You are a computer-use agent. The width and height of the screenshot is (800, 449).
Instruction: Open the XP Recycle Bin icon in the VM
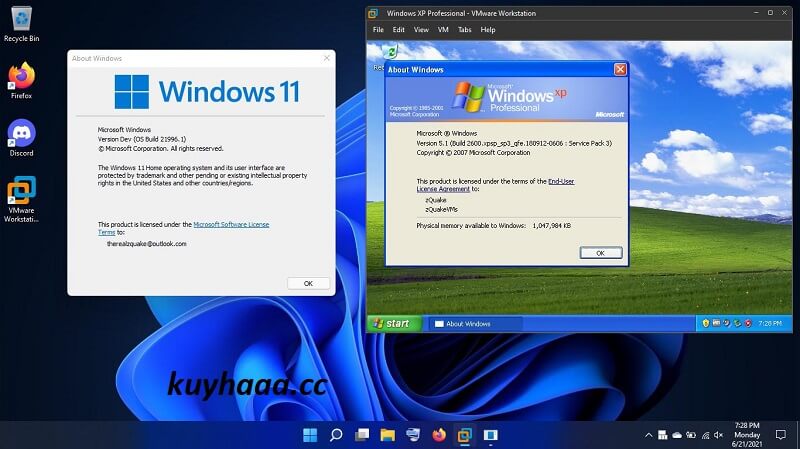click(x=390, y=51)
